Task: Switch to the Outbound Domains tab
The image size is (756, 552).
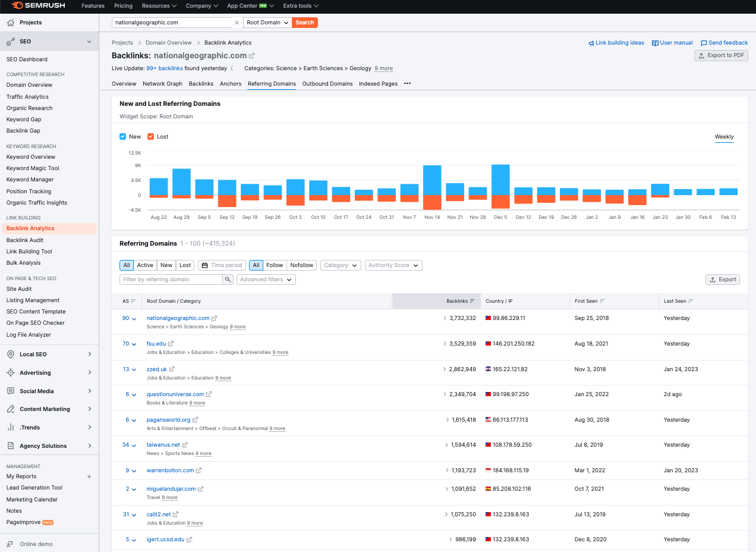Action: pos(327,84)
